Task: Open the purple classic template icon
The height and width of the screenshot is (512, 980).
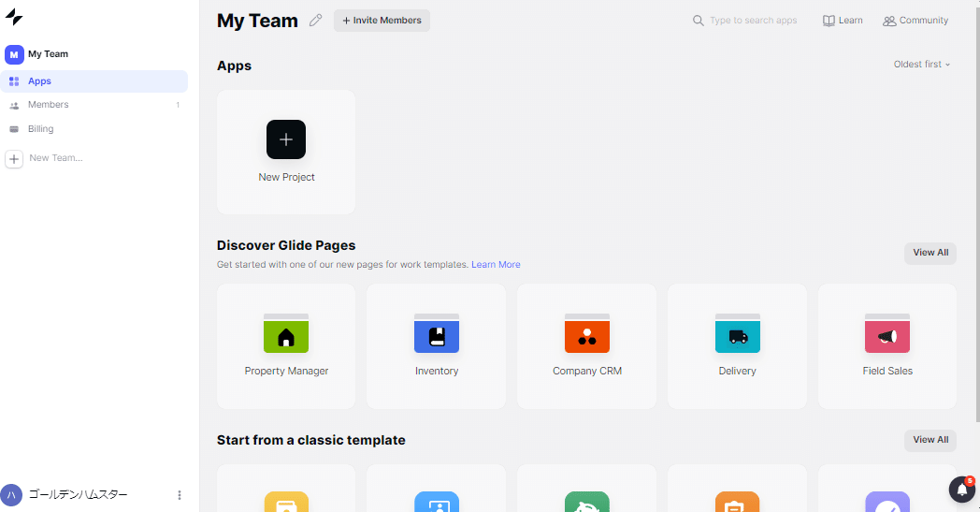Action: pyautogui.click(x=887, y=502)
